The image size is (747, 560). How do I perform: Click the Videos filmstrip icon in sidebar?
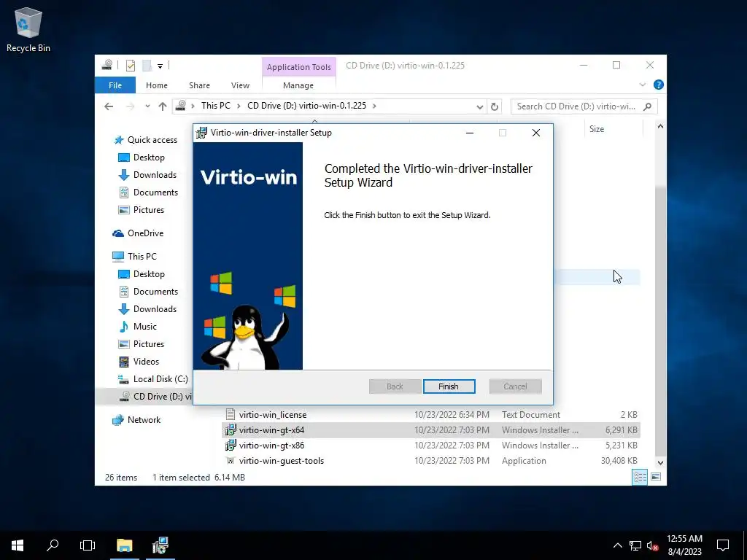pos(124,362)
